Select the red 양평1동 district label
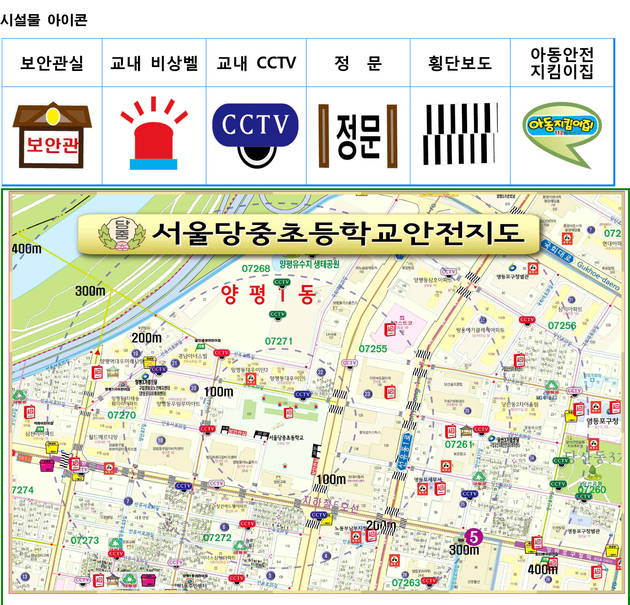This screenshot has width=630, height=605. click(x=268, y=294)
